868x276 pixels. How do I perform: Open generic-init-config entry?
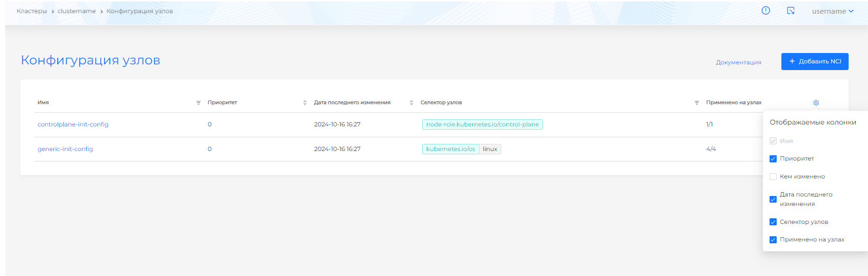point(65,149)
